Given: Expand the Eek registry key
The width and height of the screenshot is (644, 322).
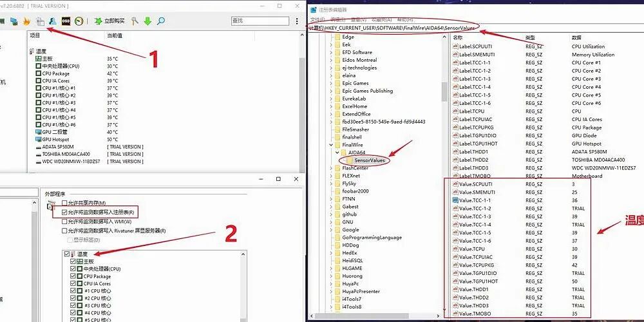Looking at the screenshot, I should [331, 44].
